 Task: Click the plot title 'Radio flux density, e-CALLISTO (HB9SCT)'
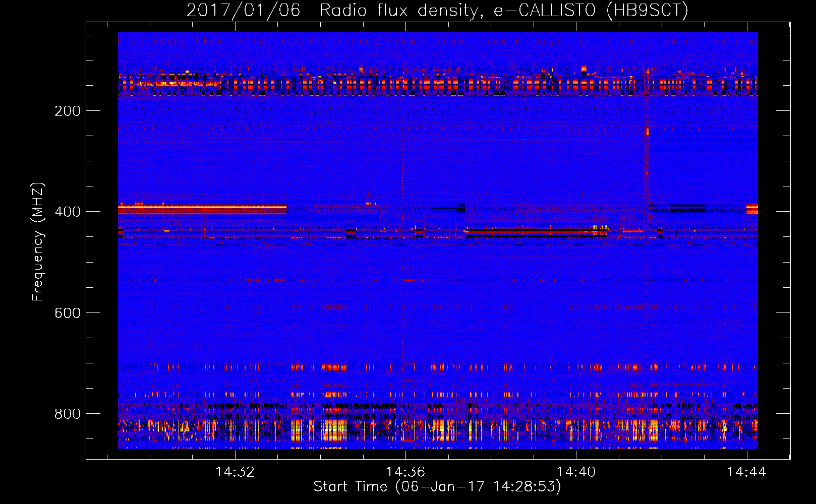click(x=504, y=10)
